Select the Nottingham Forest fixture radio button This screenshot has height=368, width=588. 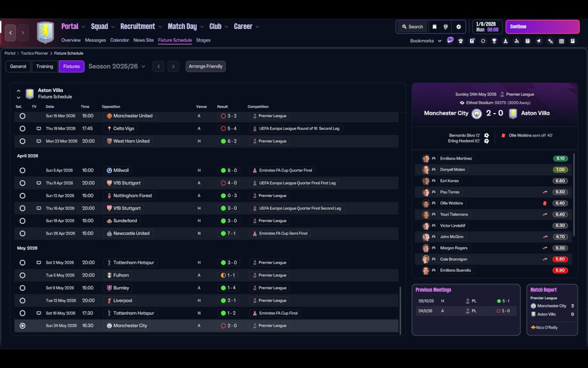click(x=23, y=195)
